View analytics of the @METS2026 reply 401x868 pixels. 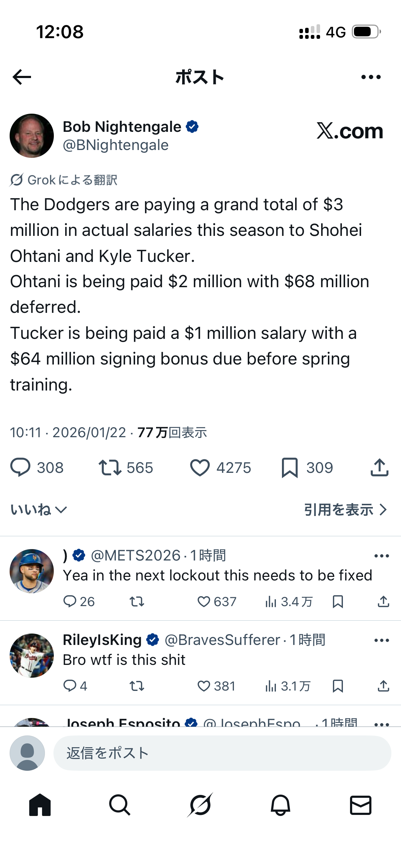click(271, 601)
